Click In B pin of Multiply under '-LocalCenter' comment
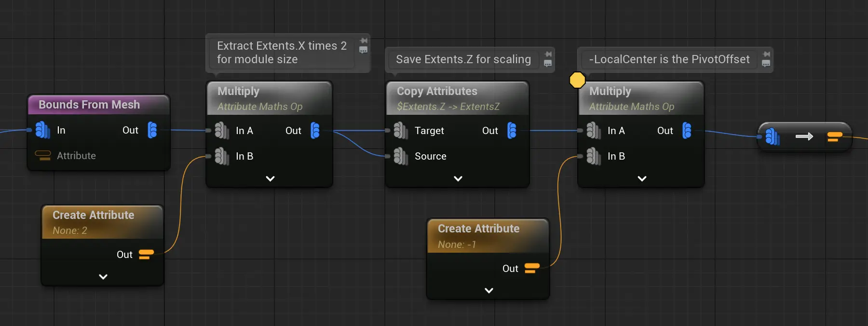 pos(593,156)
